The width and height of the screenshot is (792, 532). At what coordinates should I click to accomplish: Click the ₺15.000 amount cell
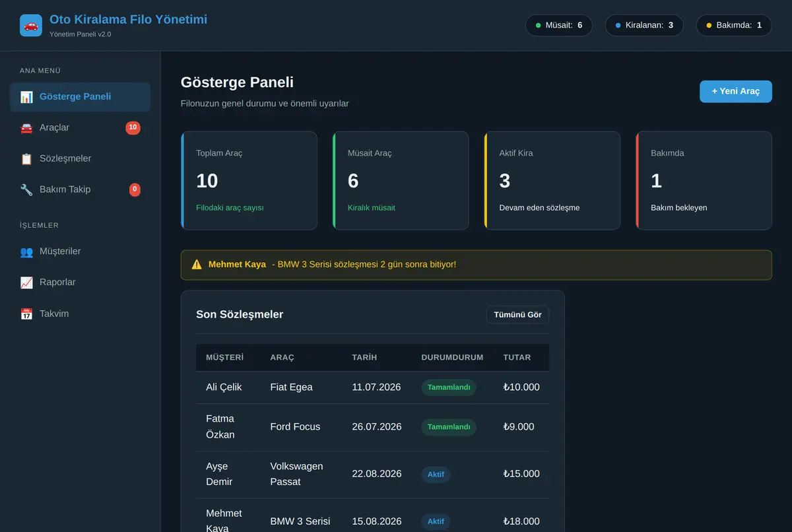coord(521,474)
